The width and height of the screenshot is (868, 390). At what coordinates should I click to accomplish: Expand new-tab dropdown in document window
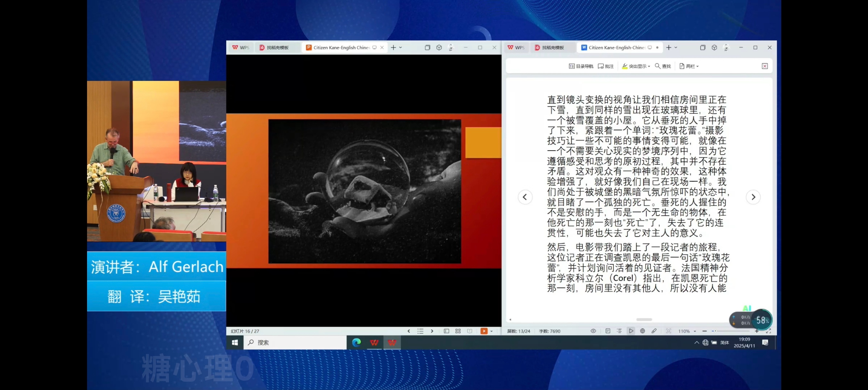coord(676,47)
